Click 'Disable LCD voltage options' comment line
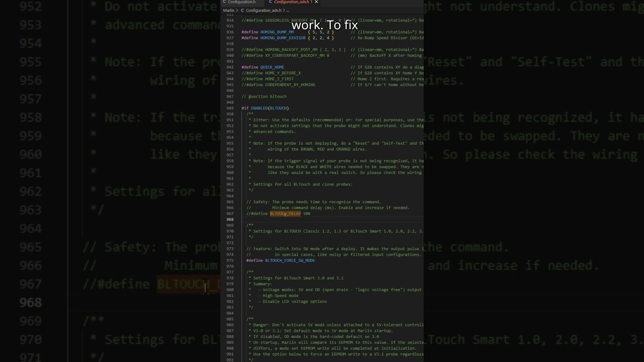This screenshot has height=362, width=644. pos(294,302)
